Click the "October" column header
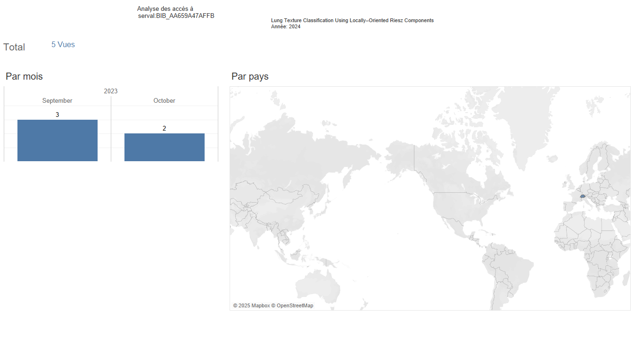The image size is (644, 362). (165, 101)
